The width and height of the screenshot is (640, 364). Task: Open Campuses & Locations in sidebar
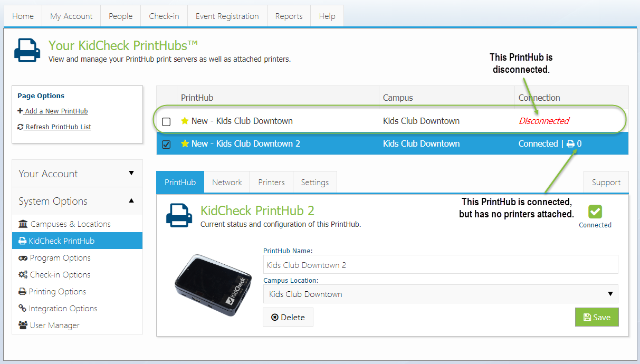(77, 224)
